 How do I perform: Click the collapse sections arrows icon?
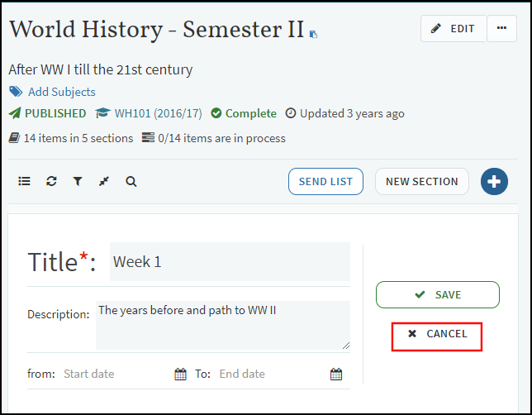[104, 181]
